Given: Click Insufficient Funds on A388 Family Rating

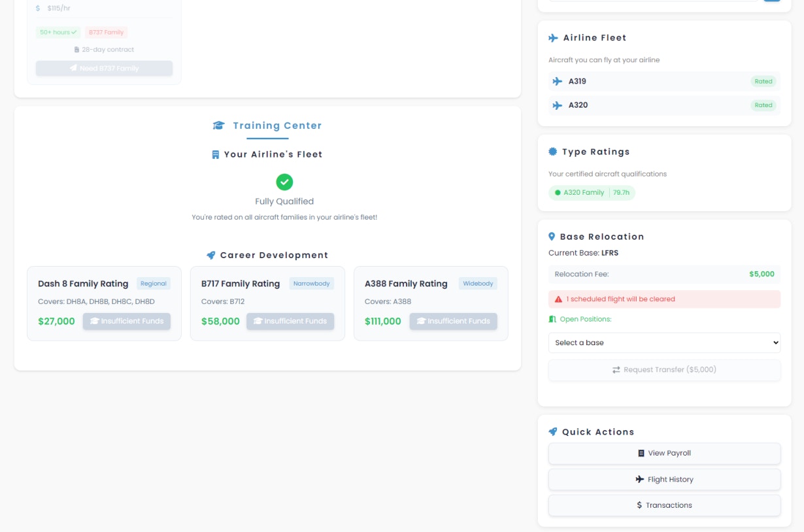Looking at the screenshot, I should tap(453, 321).
